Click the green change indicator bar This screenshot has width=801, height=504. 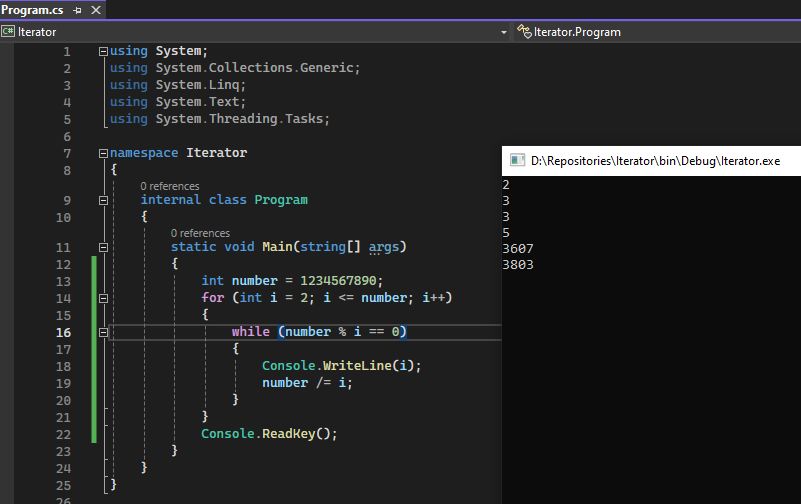[x=94, y=349]
